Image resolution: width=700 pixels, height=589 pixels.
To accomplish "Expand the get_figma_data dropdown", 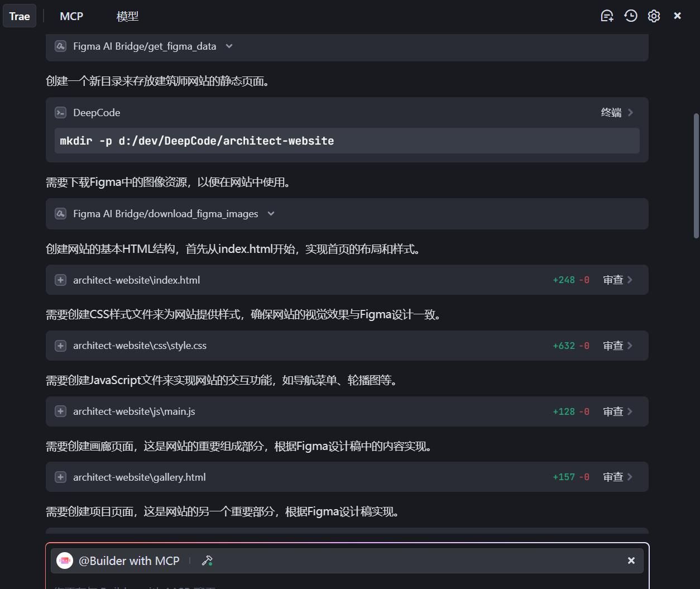I will click(x=229, y=46).
